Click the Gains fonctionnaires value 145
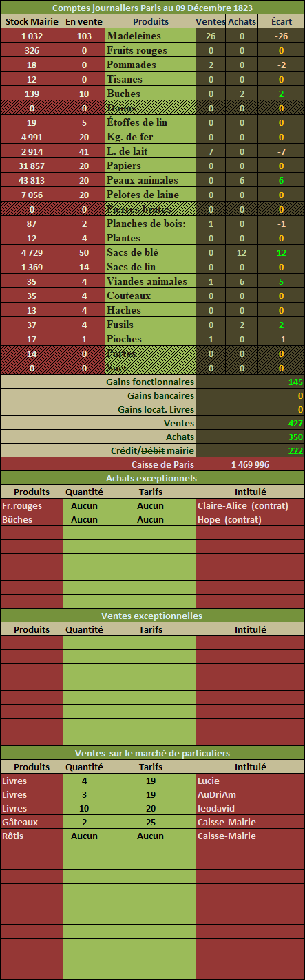This screenshot has height=980, width=305. coord(250,382)
